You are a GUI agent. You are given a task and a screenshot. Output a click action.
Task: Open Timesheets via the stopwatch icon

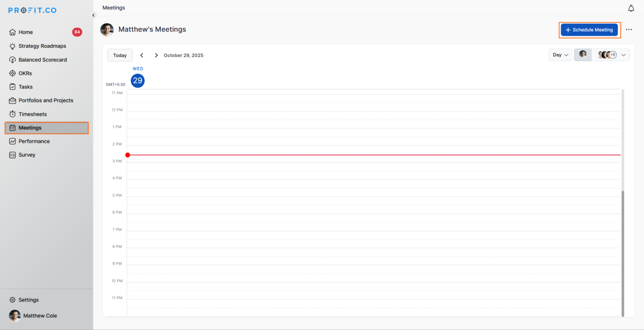pos(13,114)
